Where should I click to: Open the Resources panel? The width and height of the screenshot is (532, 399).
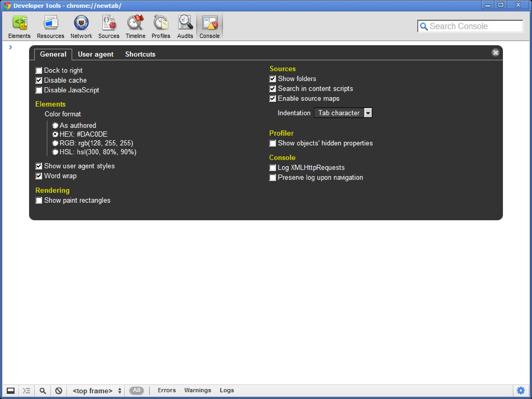coord(50,27)
